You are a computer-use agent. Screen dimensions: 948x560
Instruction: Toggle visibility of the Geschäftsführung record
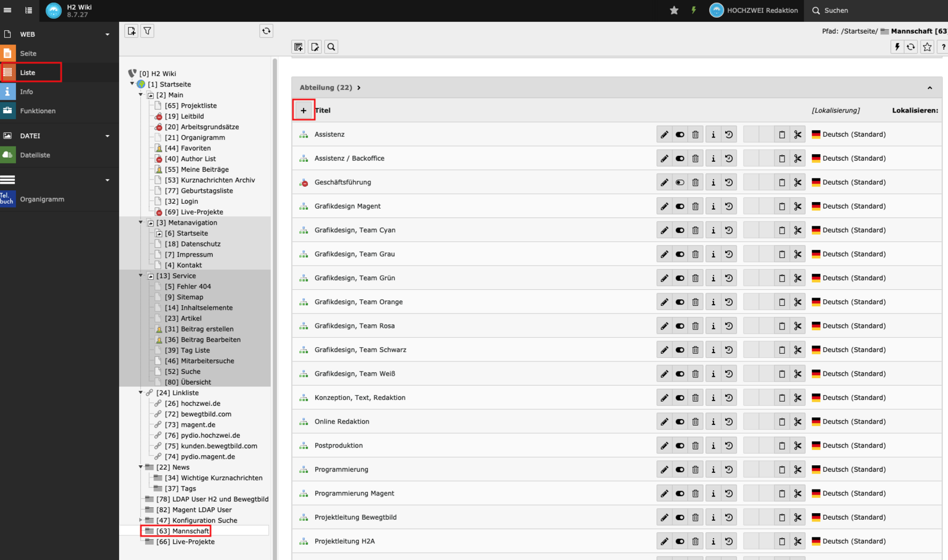click(x=680, y=183)
